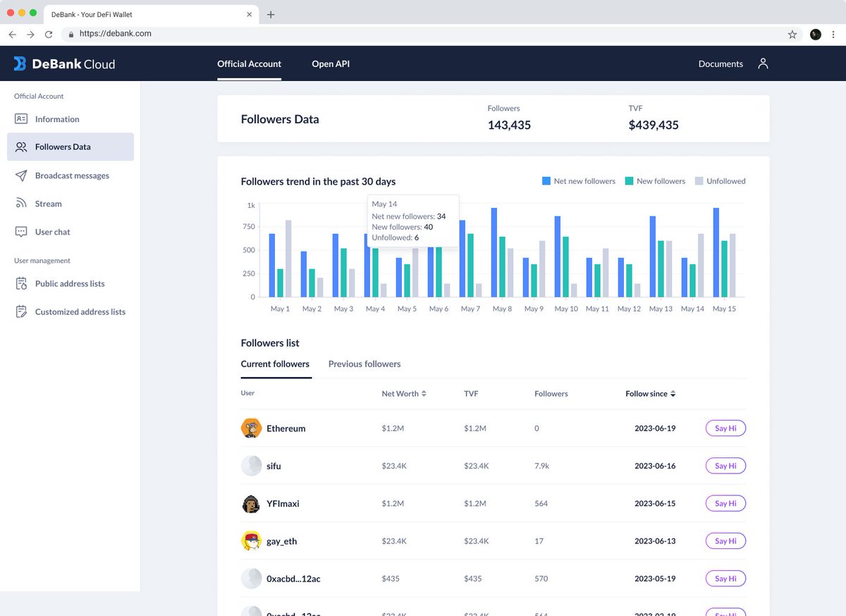This screenshot has width=846, height=616.
Task: Open the browser three-dot menu
Action: pos(833,34)
